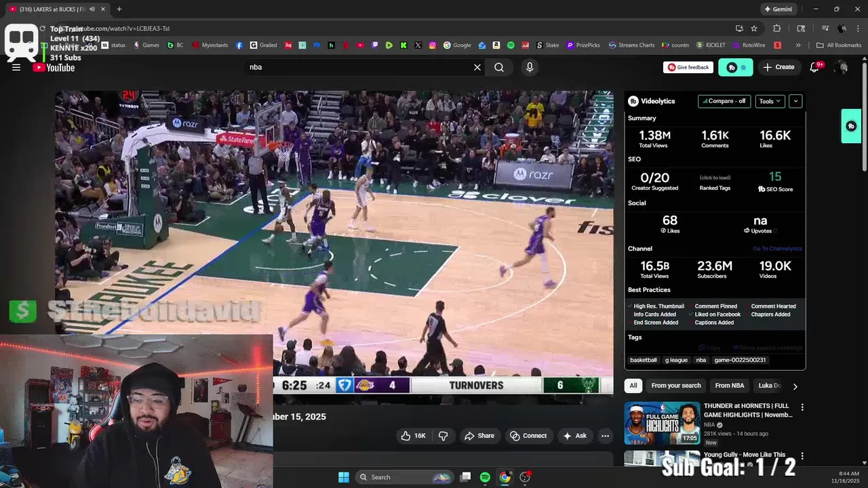Expand hidden bookmarks chevron

(798, 45)
